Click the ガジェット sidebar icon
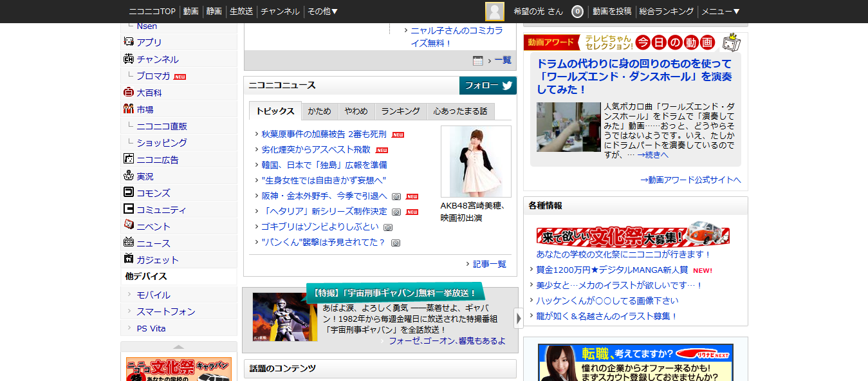The image size is (868, 381). [x=128, y=259]
